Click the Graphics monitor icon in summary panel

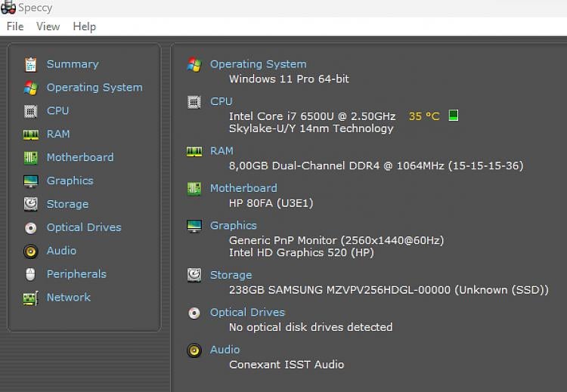coord(194,226)
